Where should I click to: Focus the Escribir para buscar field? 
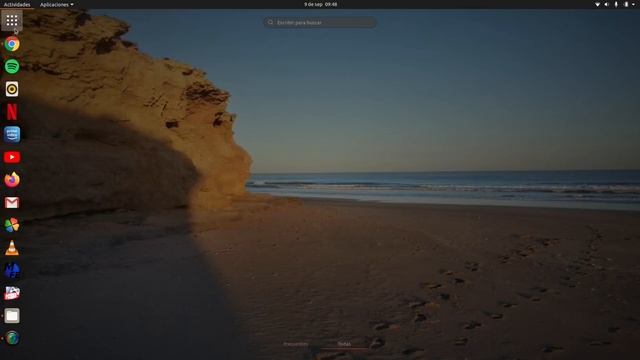(320, 22)
